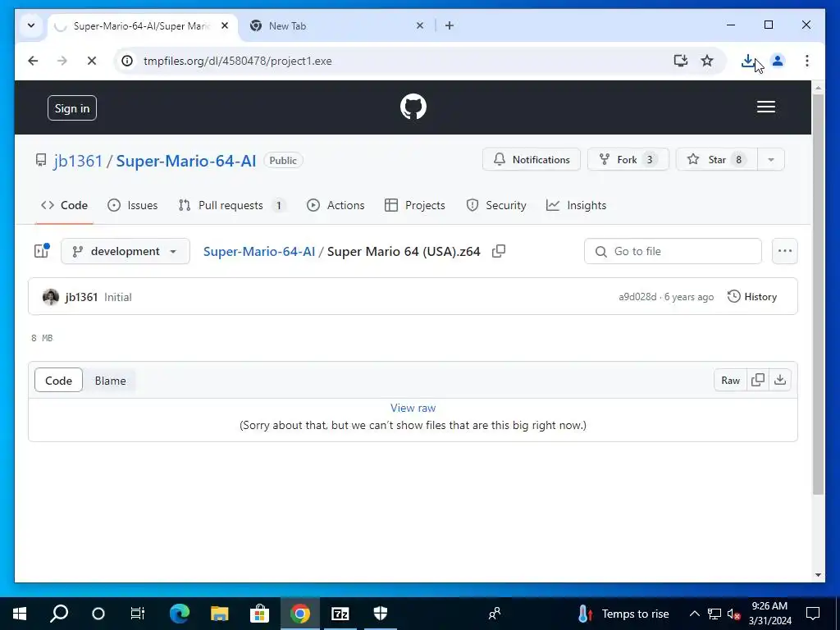
Task: Open Windows Security shield on taskbar
Action: 381,614
